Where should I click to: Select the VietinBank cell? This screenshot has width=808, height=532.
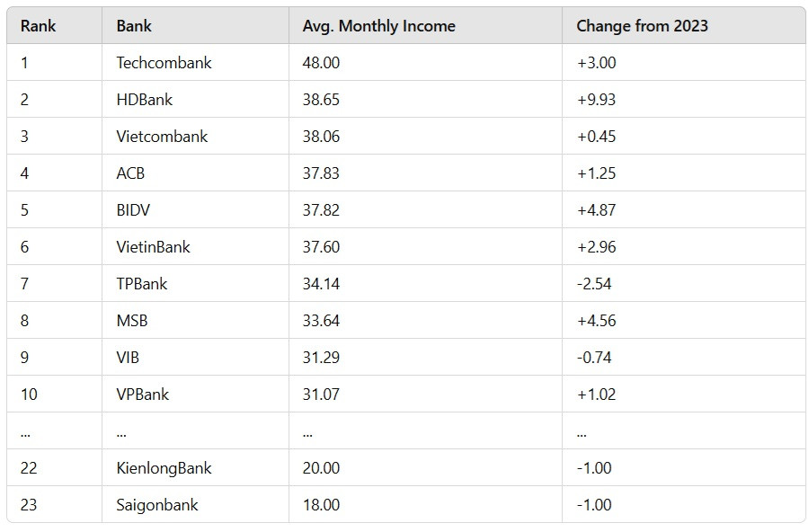153,247
